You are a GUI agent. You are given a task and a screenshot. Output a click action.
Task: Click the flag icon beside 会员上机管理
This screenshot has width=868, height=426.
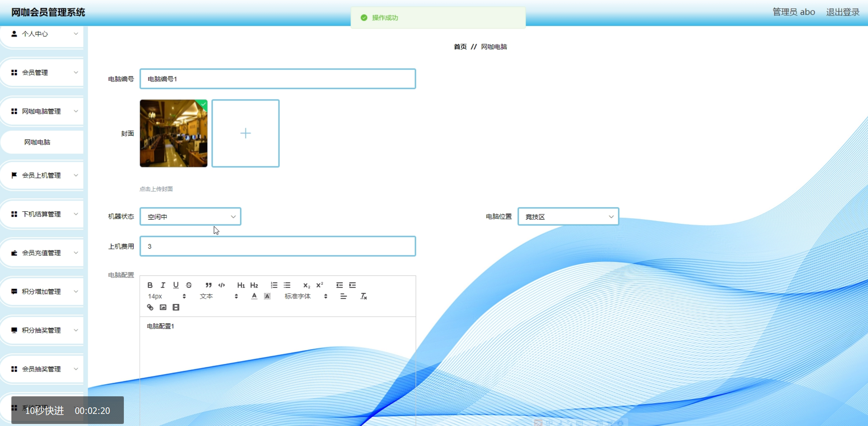[14, 175]
